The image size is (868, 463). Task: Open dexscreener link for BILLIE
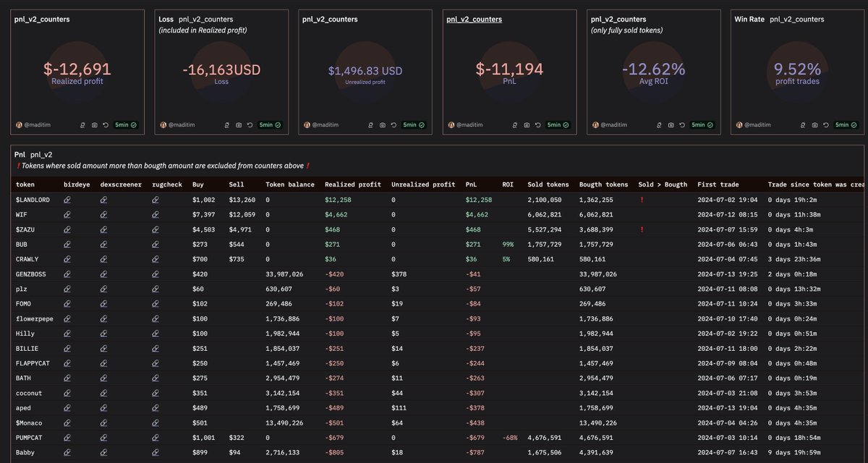tap(103, 348)
